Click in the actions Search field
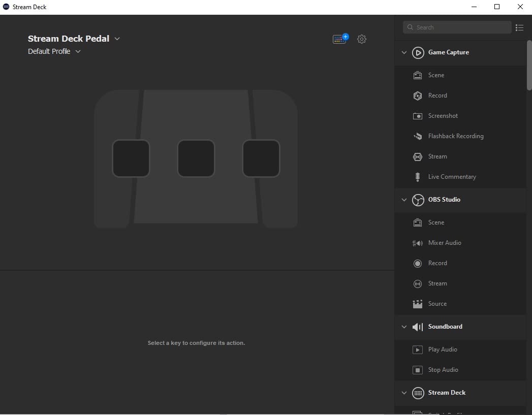This screenshot has width=532, height=415. pos(457,27)
